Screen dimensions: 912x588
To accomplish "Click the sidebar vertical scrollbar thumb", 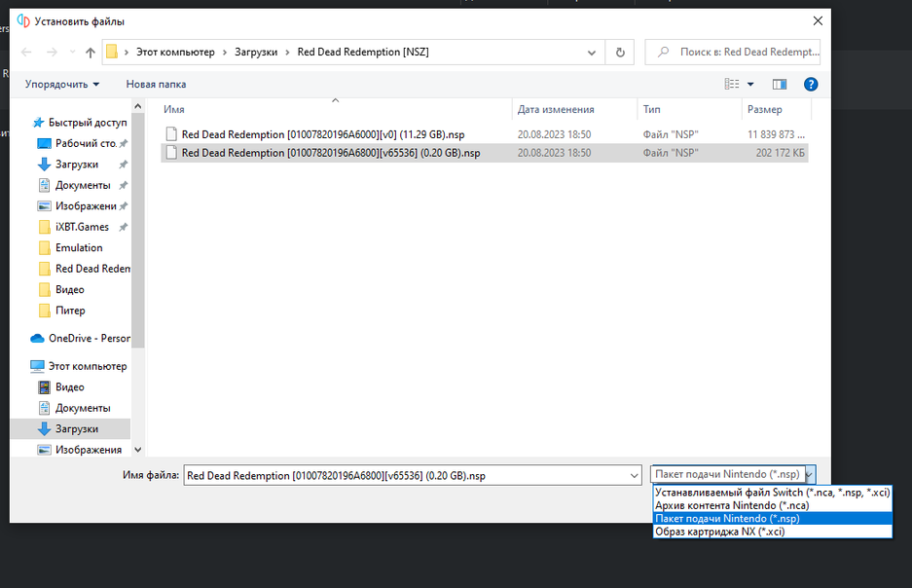I will [x=138, y=231].
